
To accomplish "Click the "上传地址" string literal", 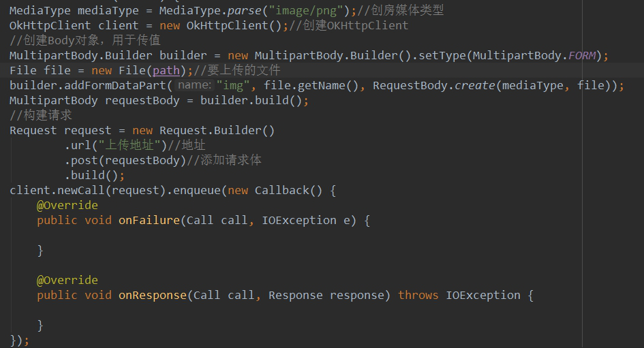I will (x=129, y=145).
